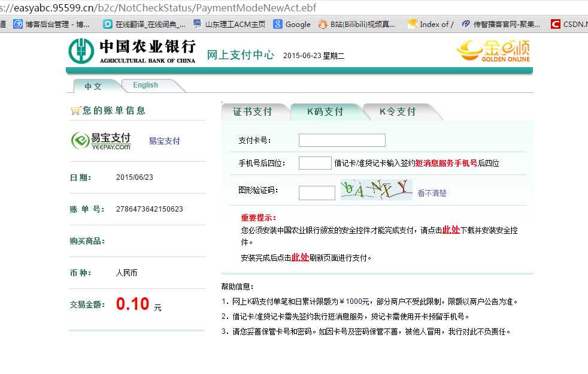
Task: Click the 易宝支付 merchant link
Action: (164, 141)
